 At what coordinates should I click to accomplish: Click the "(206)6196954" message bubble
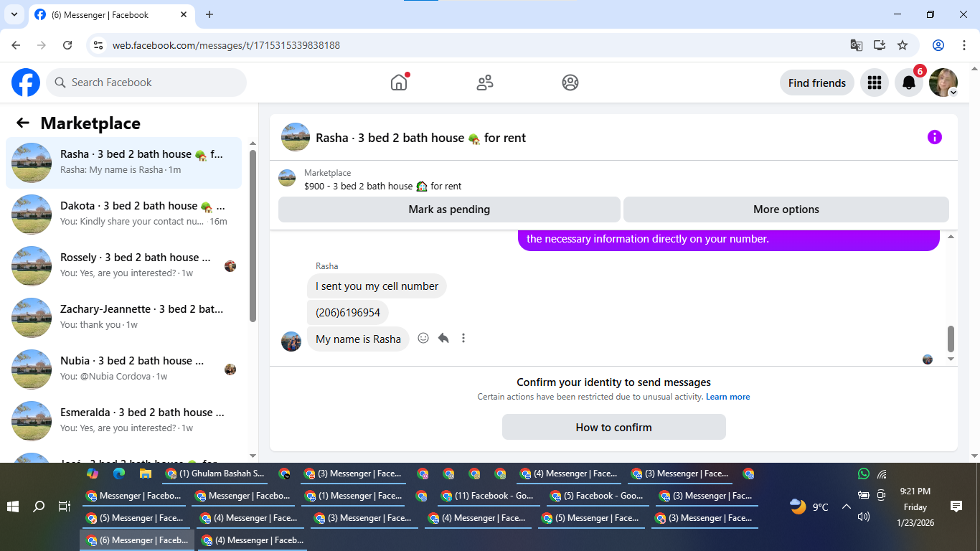click(348, 312)
